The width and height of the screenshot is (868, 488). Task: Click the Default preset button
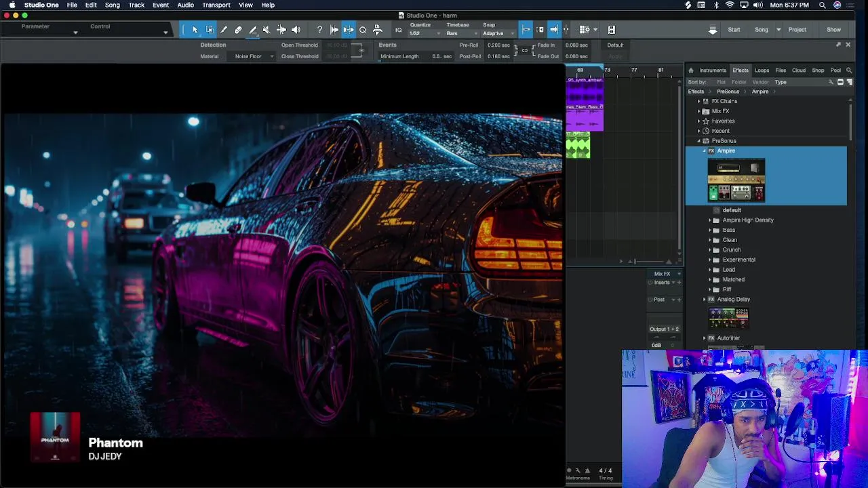point(615,45)
